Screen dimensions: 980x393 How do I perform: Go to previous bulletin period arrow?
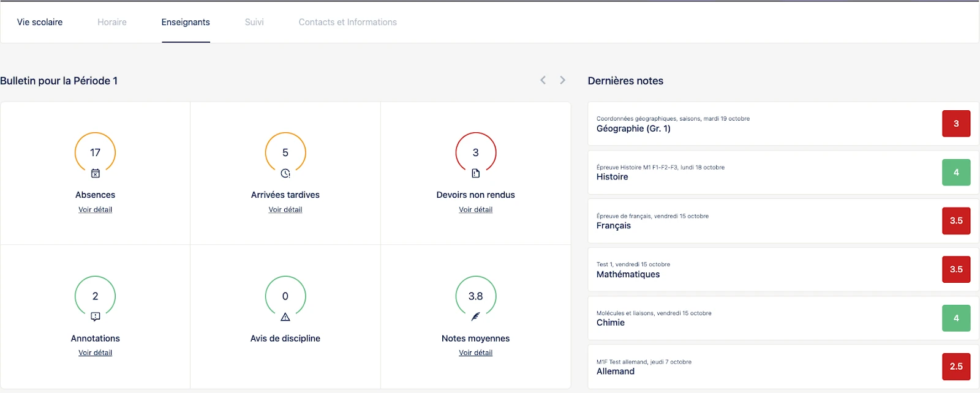[x=543, y=80]
